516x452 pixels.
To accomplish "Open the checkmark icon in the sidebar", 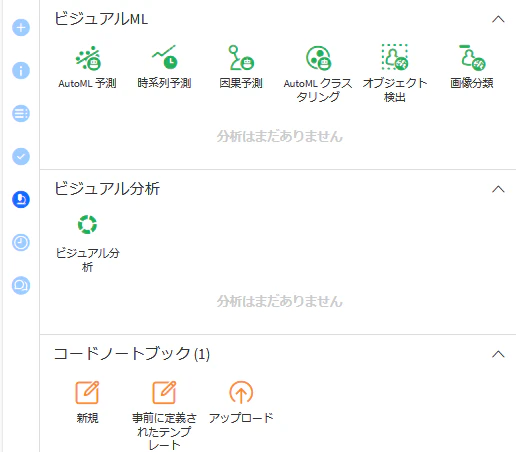I will tap(21, 156).
